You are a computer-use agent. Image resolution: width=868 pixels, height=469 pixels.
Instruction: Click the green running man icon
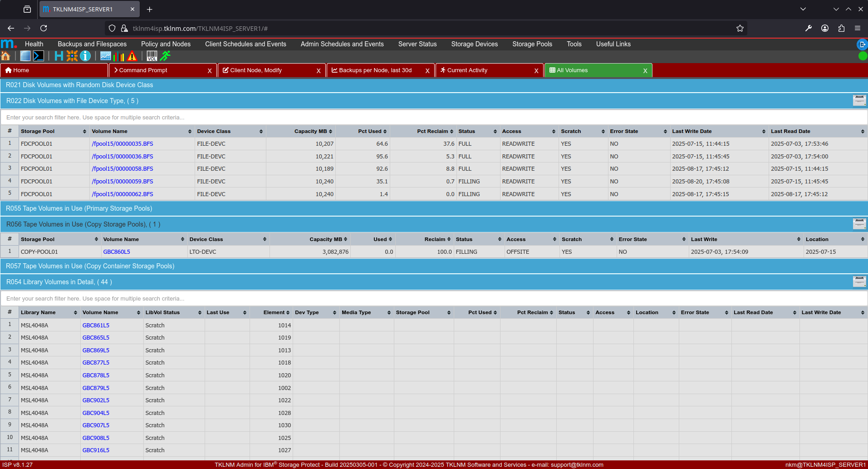pyautogui.click(x=166, y=56)
